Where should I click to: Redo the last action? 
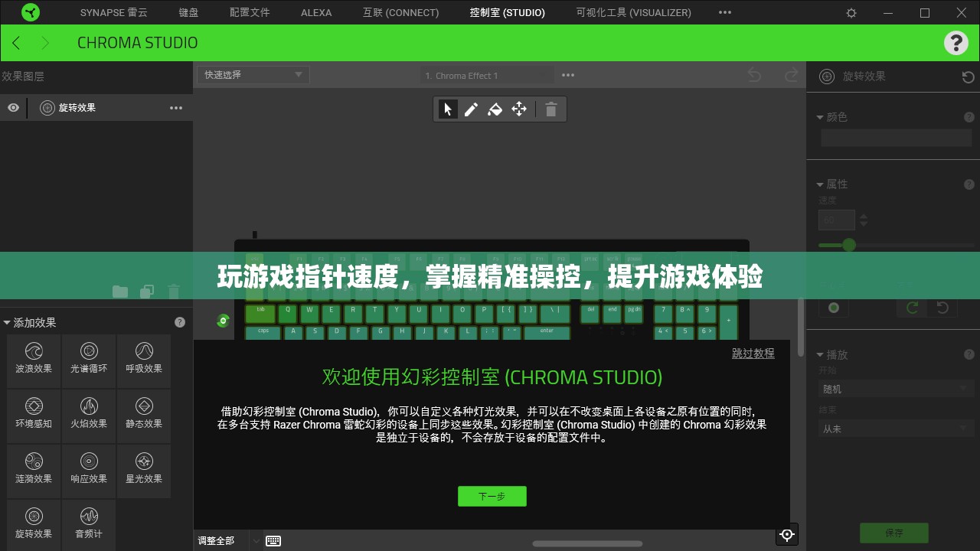pyautogui.click(x=792, y=75)
